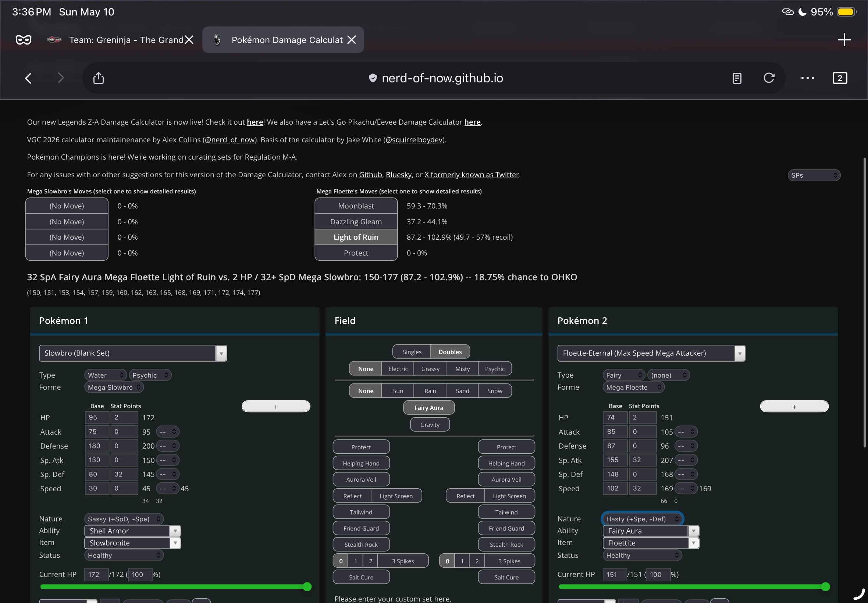Open the Let's Go calculator 'here' link
868x603 pixels.
[472, 122]
